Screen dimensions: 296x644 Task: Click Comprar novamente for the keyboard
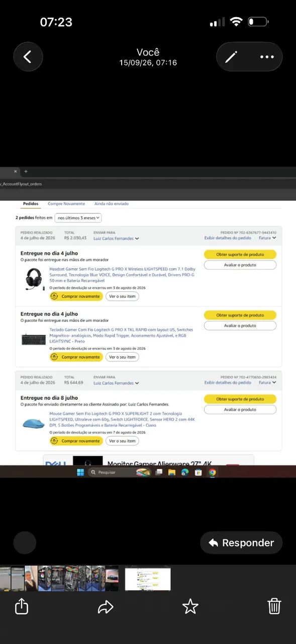click(76, 357)
